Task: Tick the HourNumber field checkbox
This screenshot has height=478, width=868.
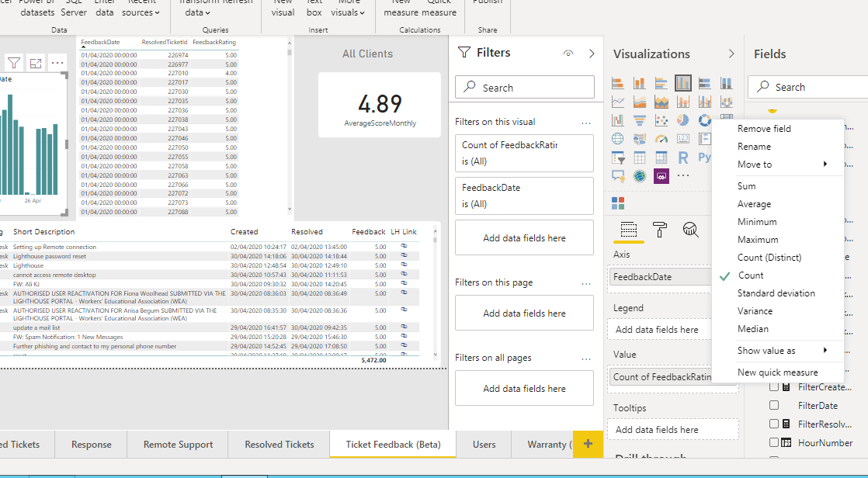Action: point(774,442)
